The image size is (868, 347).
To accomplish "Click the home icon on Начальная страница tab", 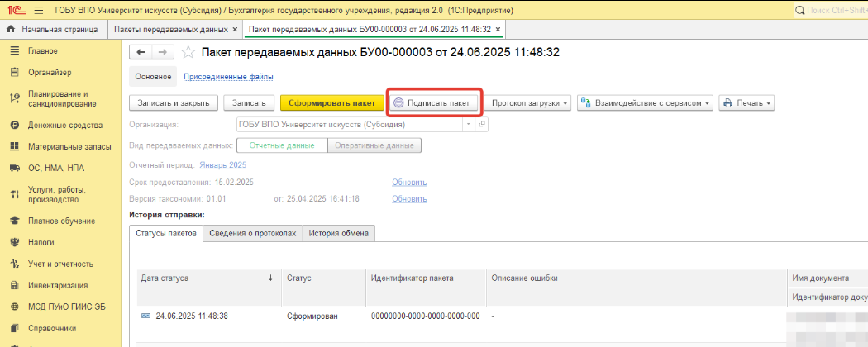I will (12, 29).
